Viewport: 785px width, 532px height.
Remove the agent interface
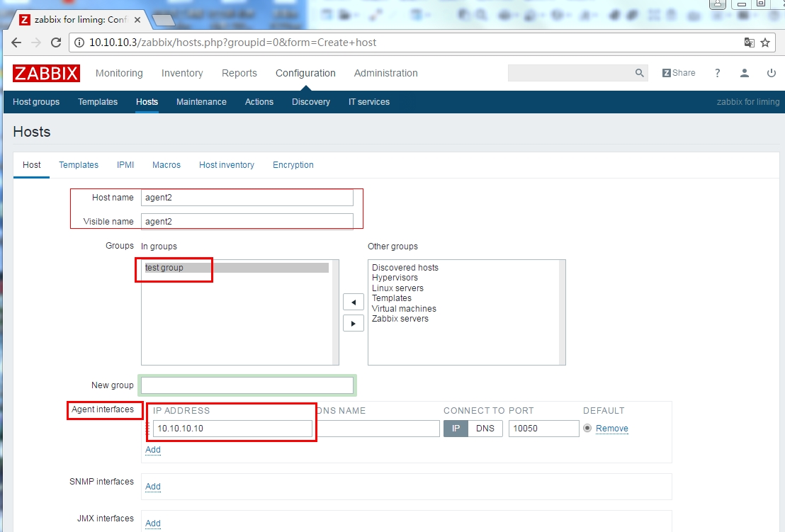click(612, 429)
